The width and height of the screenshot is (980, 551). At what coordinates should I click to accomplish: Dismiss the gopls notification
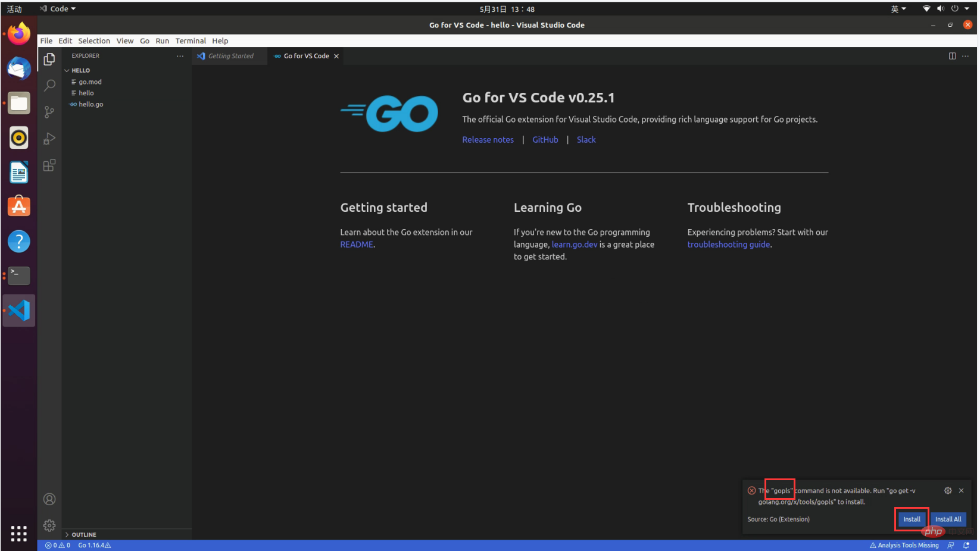[x=961, y=490]
